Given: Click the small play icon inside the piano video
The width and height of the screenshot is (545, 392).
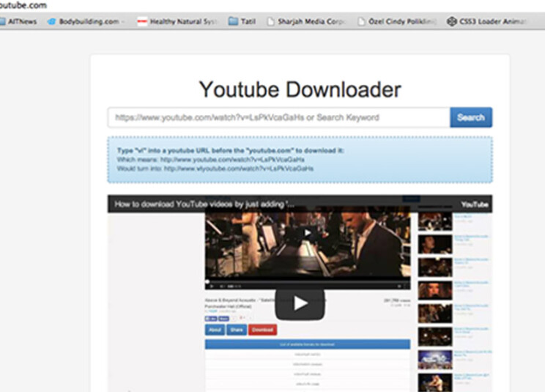Looking at the screenshot, I should point(308,233).
